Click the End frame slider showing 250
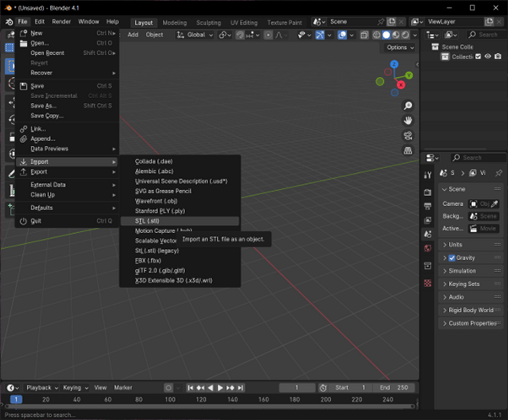The image size is (508, 420). tap(394, 387)
